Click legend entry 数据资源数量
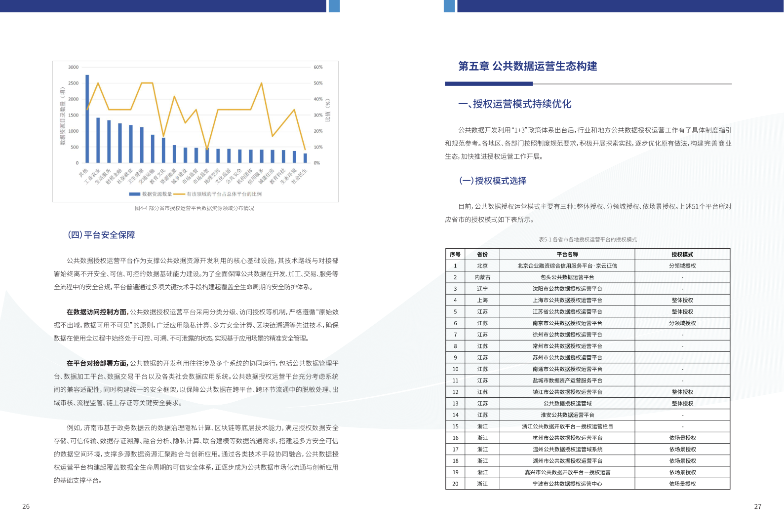This screenshot has height=532, width=784. tap(151, 194)
